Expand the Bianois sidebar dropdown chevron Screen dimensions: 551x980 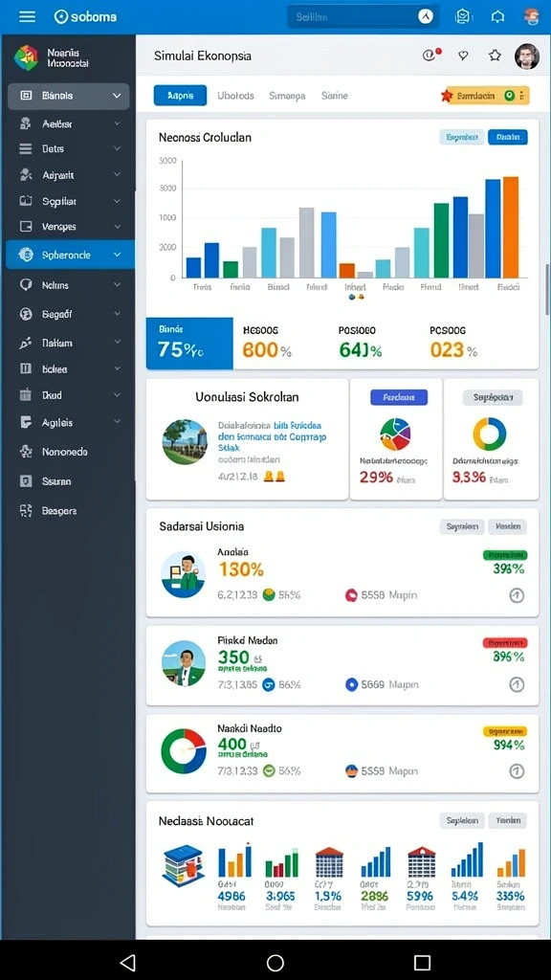(x=117, y=96)
